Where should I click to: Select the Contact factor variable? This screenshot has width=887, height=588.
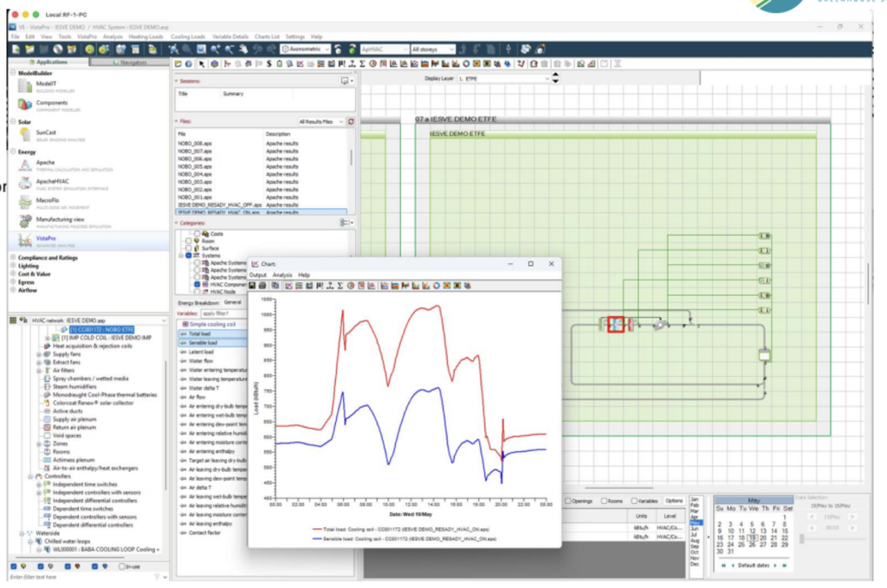tap(204, 533)
